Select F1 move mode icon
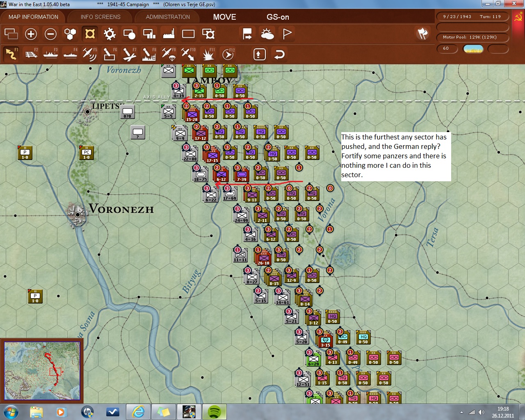The width and height of the screenshot is (525, 420). click(x=11, y=54)
